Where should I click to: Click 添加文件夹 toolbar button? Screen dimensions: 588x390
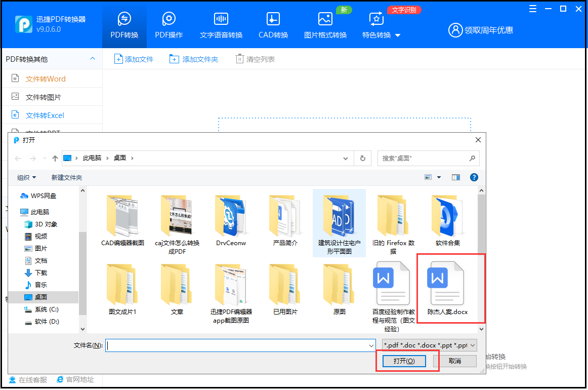click(193, 59)
